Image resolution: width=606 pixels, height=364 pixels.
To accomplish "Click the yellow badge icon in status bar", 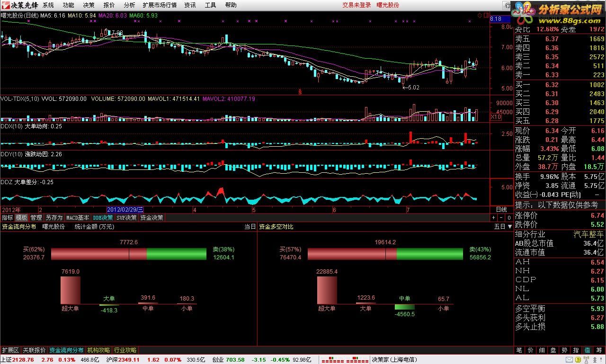I will click(578, 360).
